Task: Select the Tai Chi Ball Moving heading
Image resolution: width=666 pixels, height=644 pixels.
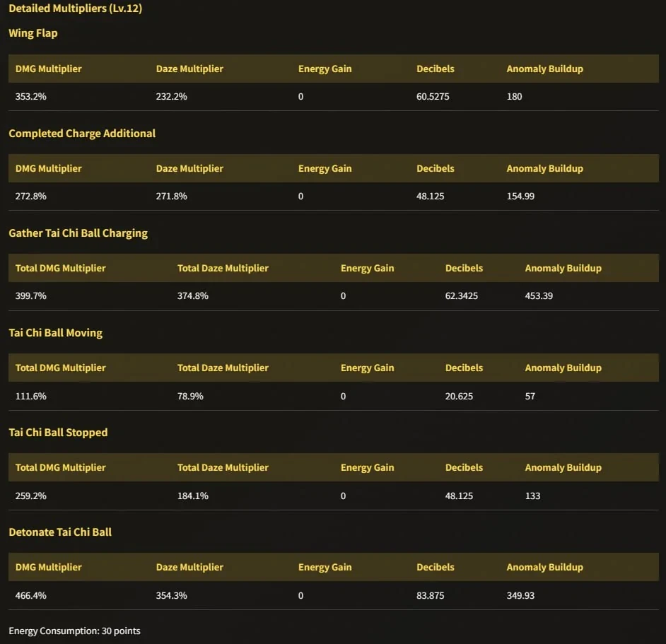Action: pos(56,333)
